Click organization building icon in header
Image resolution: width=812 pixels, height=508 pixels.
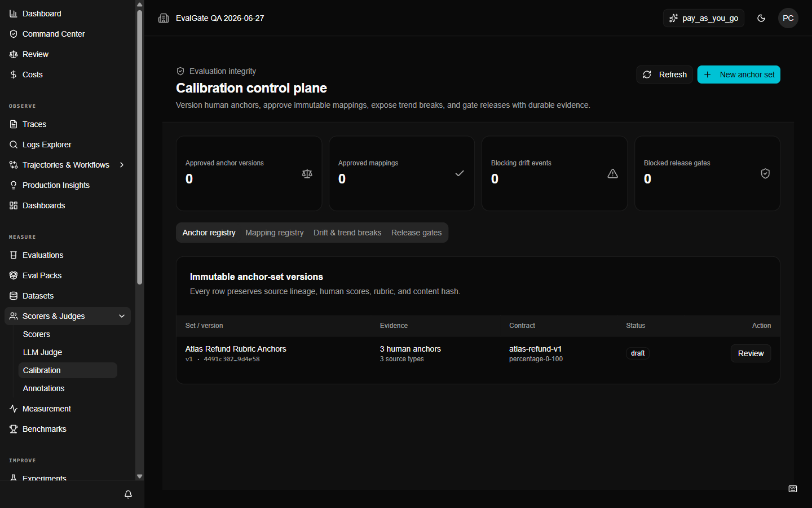[x=164, y=18]
